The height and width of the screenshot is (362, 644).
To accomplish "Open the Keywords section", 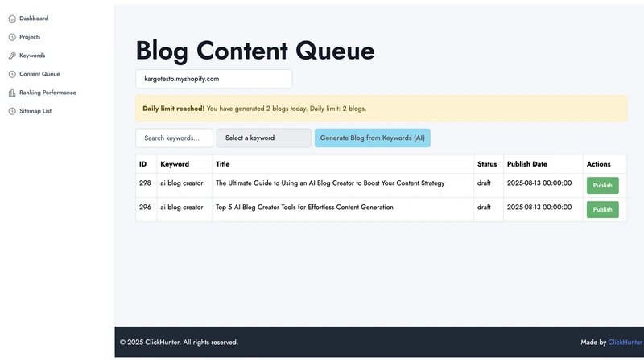I will pos(32,56).
